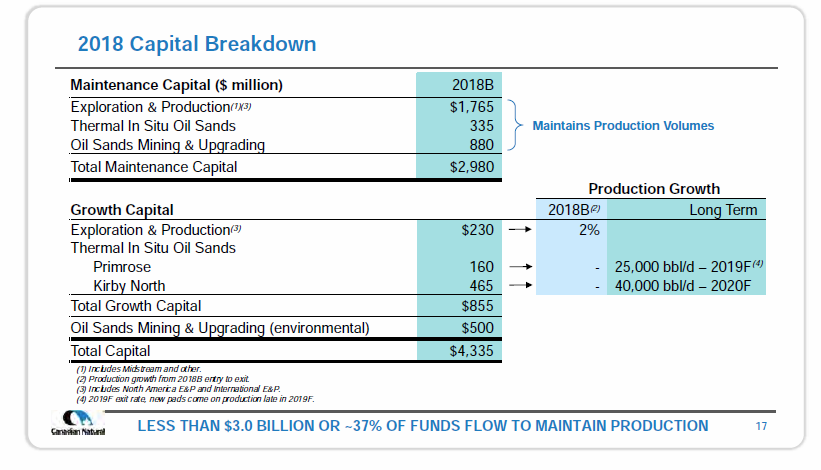Viewport: 821px width, 470px height.
Task: Click the '$4,335' total capital value
Action: coord(471,351)
